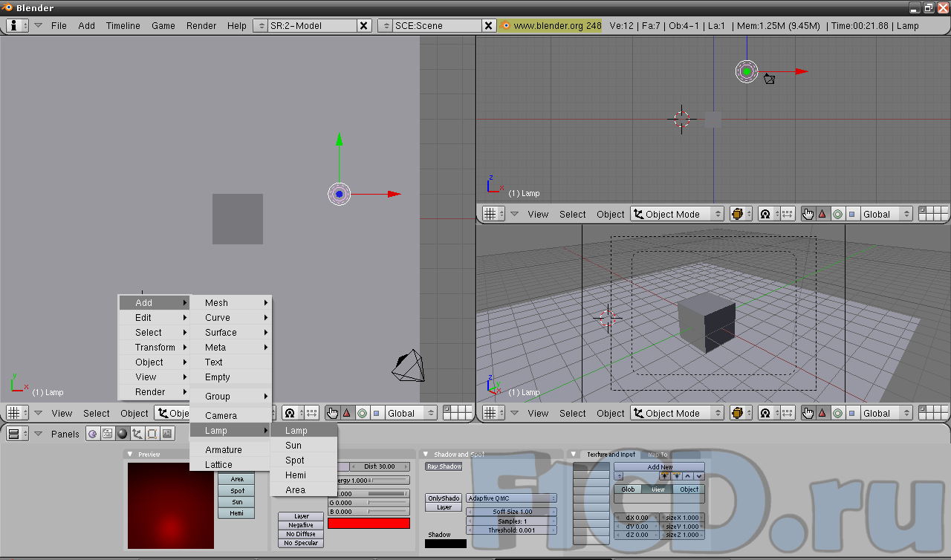This screenshot has width=951, height=560.
Task: Enable the No Diffuse option
Action: pyautogui.click(x=301, y=534)
